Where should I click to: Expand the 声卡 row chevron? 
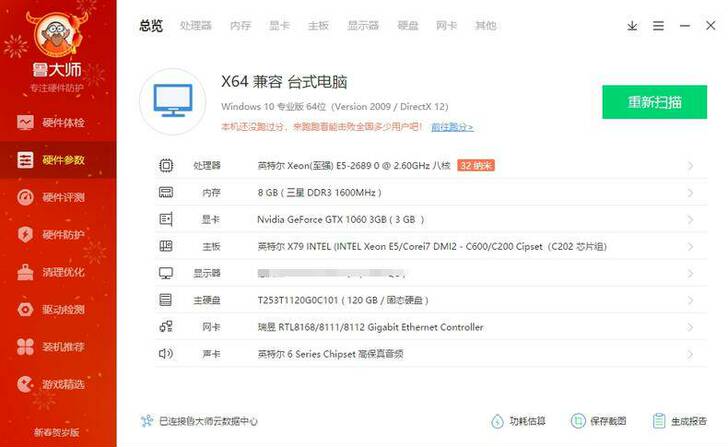690,354
